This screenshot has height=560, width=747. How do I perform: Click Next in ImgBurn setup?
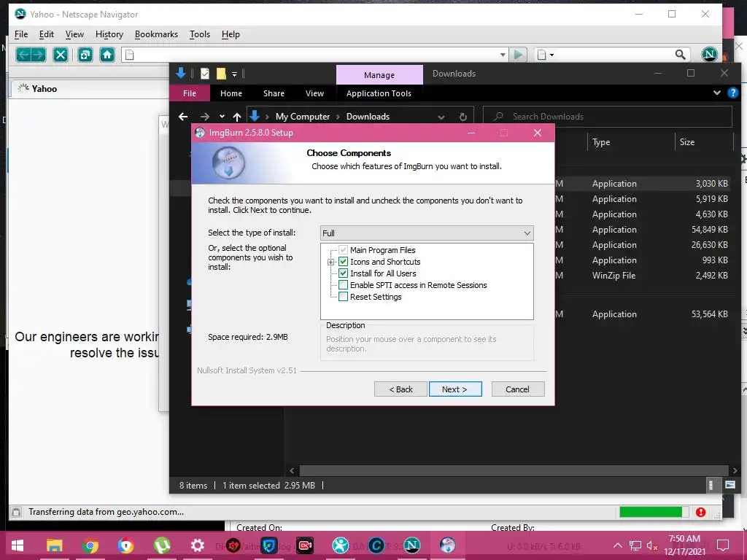[455, 389]
